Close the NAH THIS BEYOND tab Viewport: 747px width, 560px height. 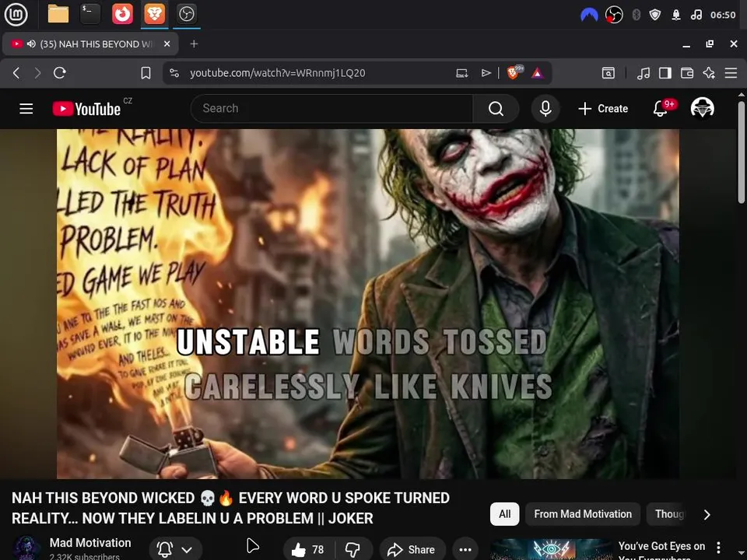click(167, 44)
